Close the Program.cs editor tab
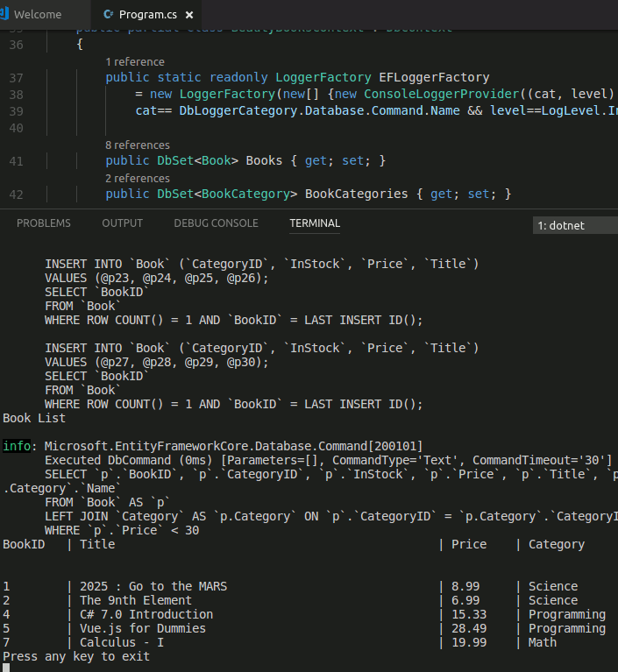Viewport: 618px width, 672px height. click(x=189, y=15)
